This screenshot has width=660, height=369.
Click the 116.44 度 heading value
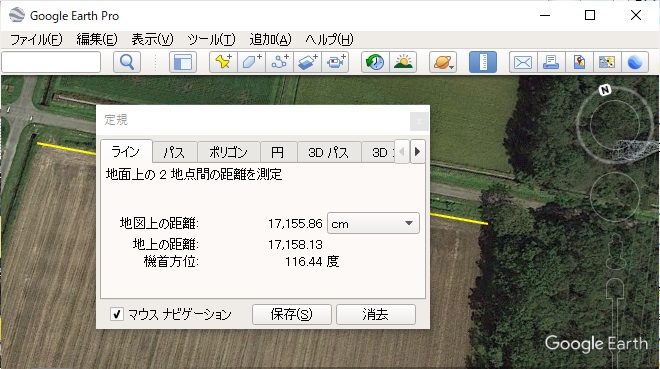(x=312, y=262)
